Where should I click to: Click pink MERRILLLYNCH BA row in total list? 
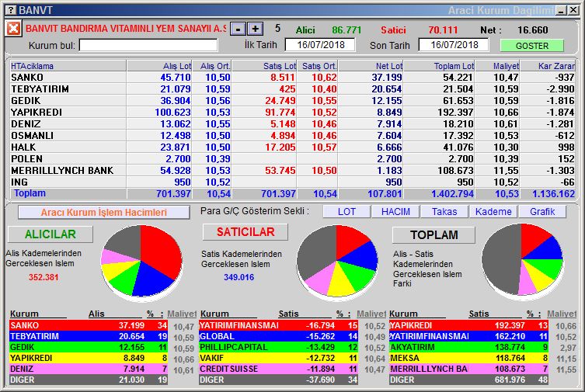(468, 369)
